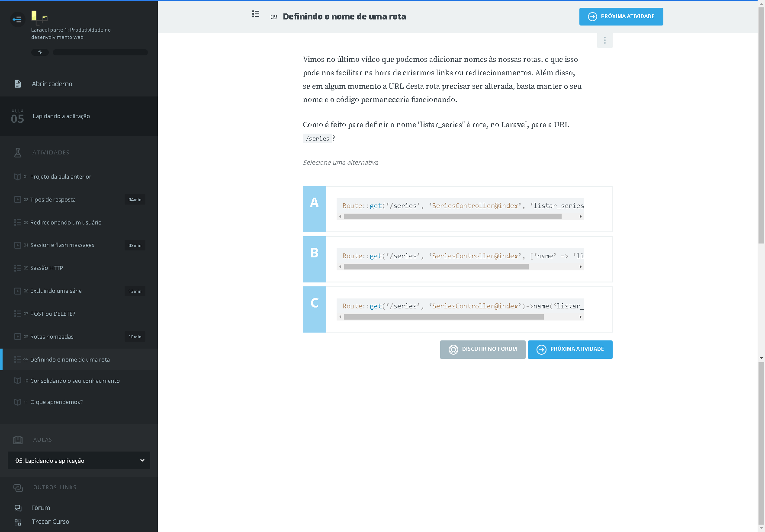Click the Trocar Curso icon
The image size is (765, 532).
pyautogui.click(x=18, y=522)
